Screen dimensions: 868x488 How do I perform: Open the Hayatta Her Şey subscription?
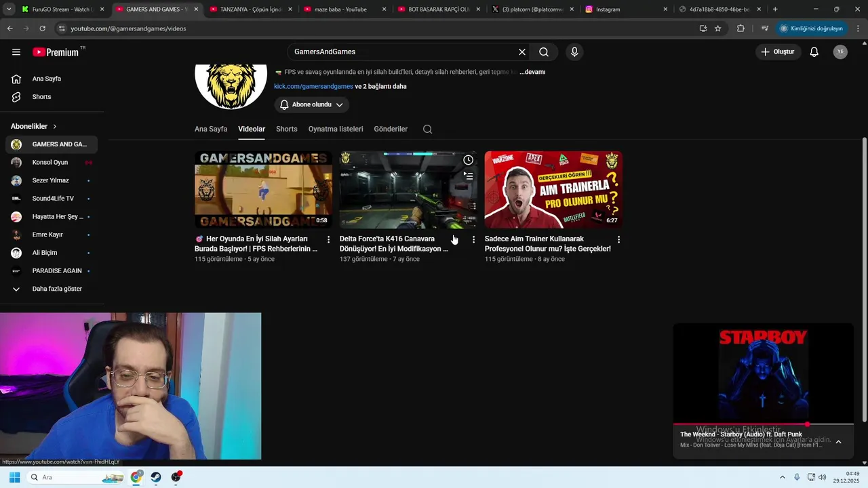coord(52,217)
